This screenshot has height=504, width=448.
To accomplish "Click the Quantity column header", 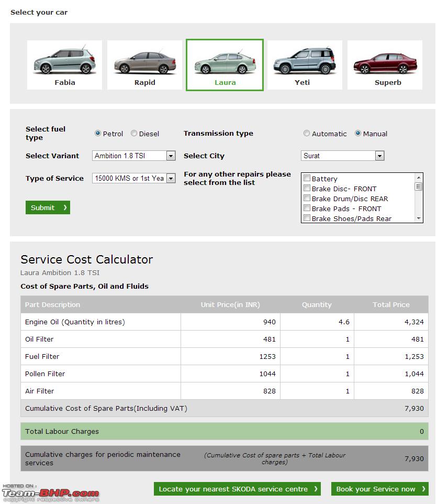I will tap(317, 305).
